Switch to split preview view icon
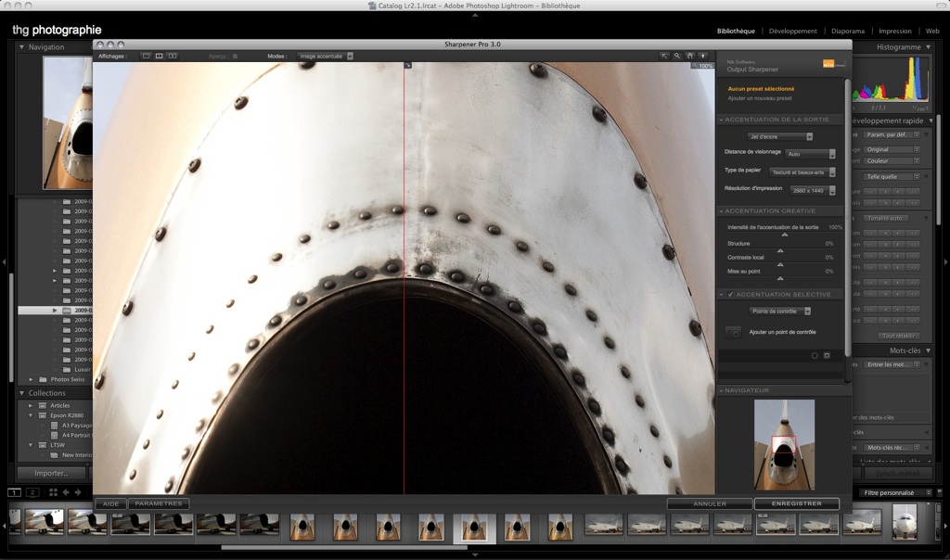Screen dimensions: 950x560 coord(159,56)
